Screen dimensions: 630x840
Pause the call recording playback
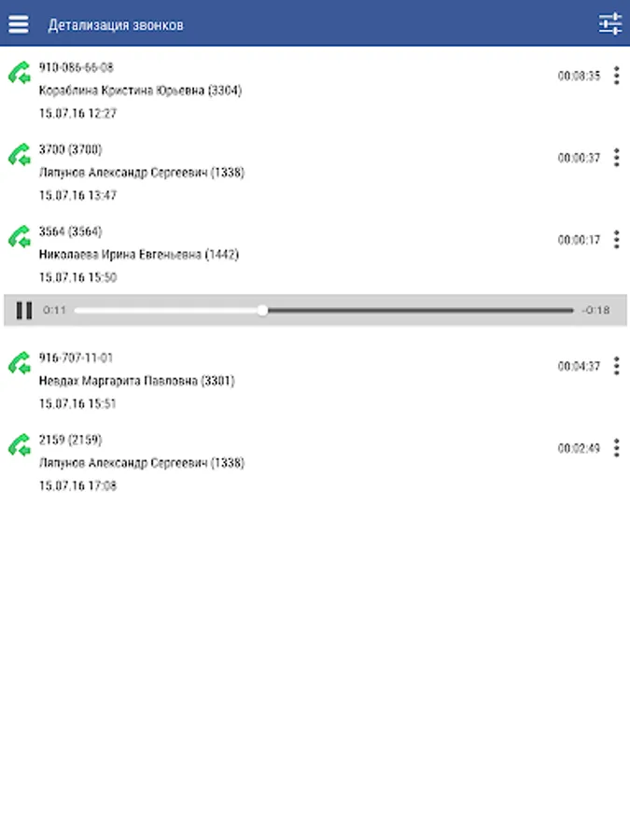[24, 310]
